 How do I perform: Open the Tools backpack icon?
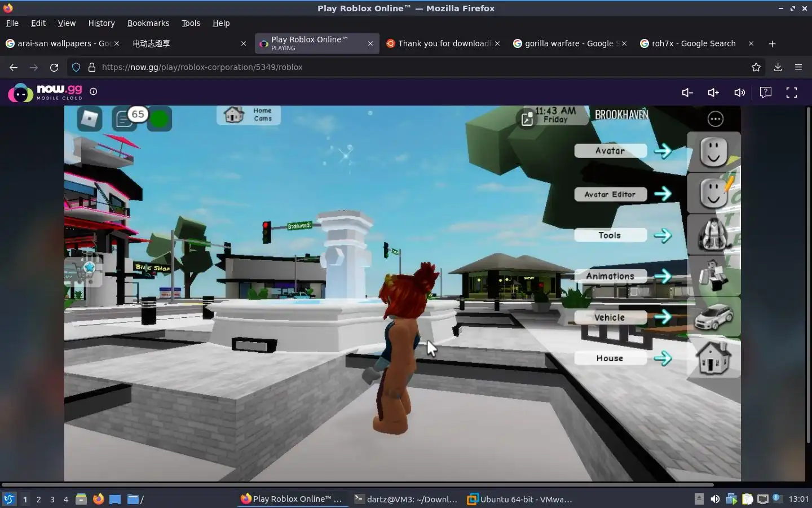[x=713, y=234]
